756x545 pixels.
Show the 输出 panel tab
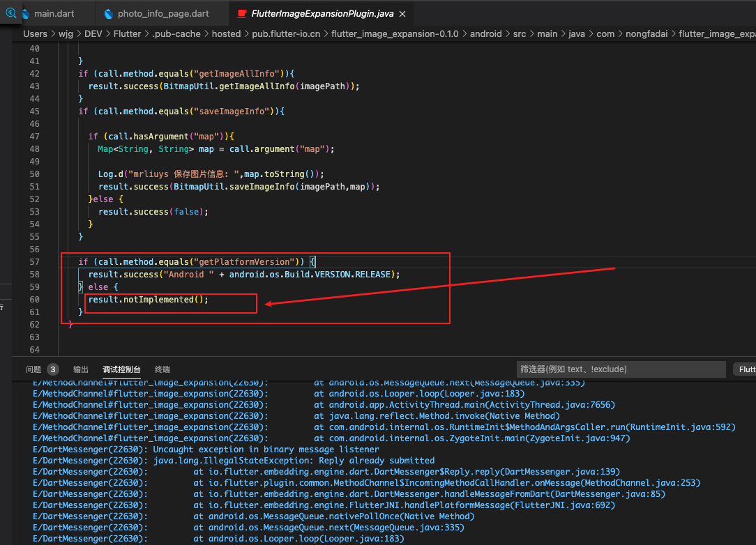pyautogui.click(x=80, y=369)
